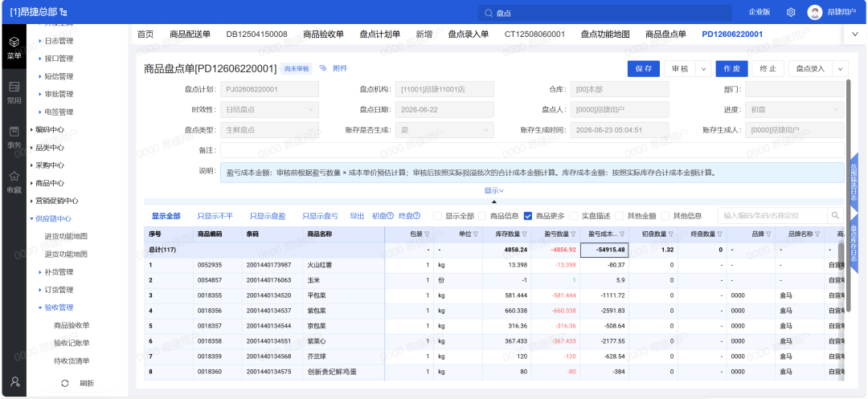Switch to the 盘点计划单 tab
The width and height of the screenshot is (868, 399).
click(x=379, y=35)
